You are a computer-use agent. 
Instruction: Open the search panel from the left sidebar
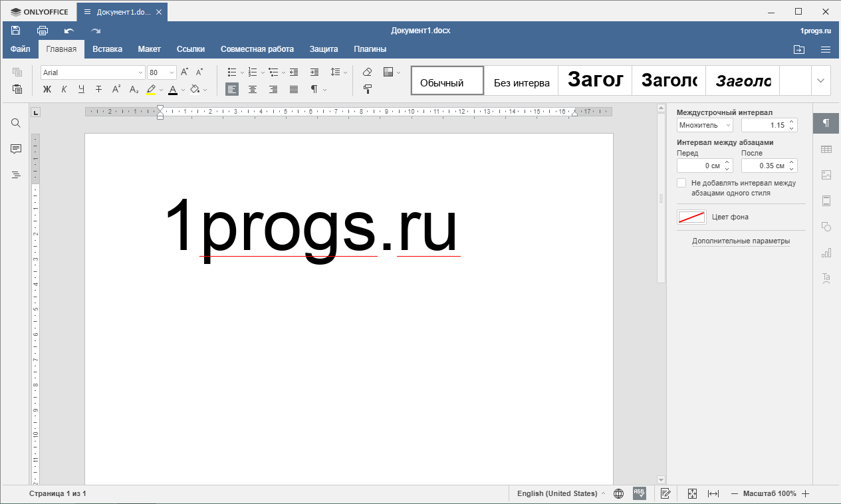16,123
